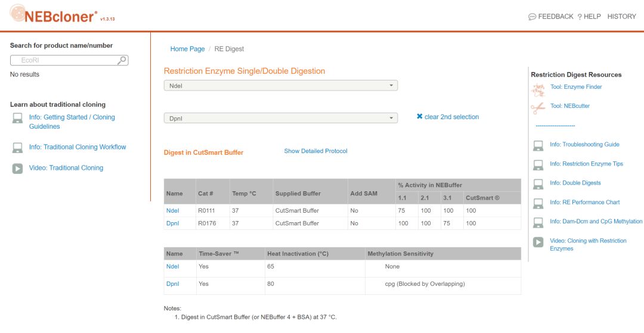Click play icon beside Cloning with Restriction Enzymes

coord(538,242)
